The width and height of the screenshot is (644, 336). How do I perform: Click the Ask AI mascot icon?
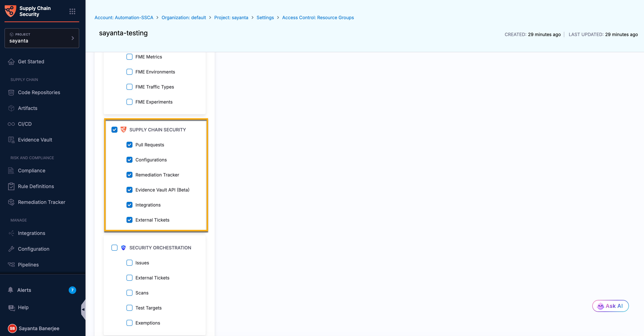pyautogui.click(x=600, y=306)
